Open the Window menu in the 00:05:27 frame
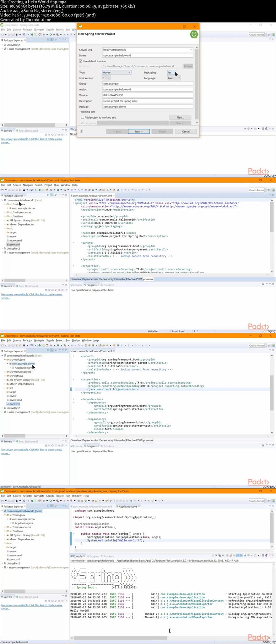The image size is (276, 644). tap(77, 496)
